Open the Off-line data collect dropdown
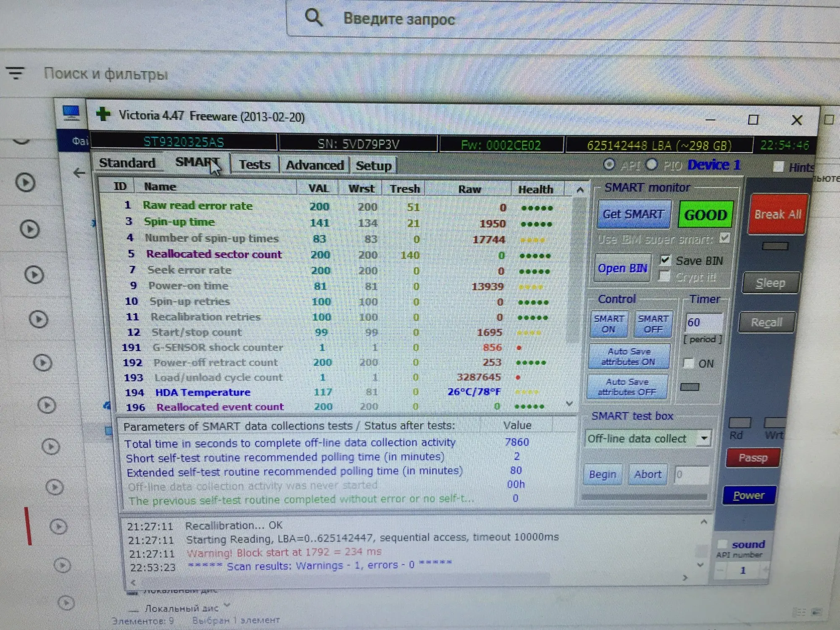840x630 pixels. pos(704,438)
